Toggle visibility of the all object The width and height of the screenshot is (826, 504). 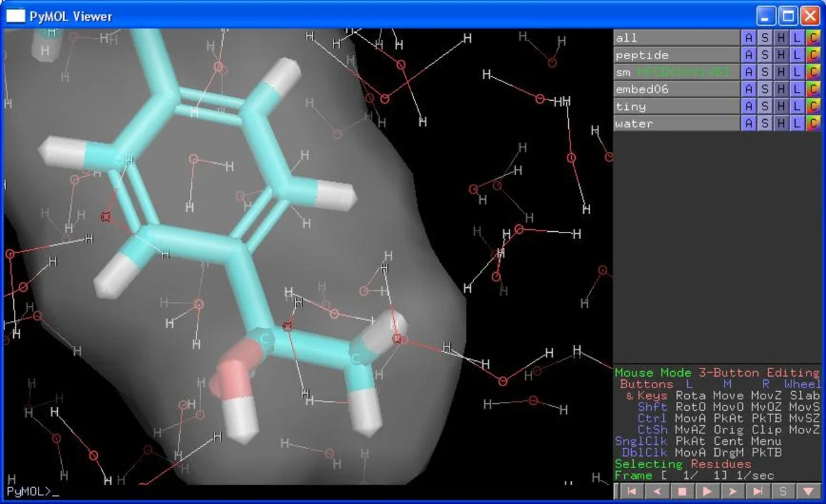(677, 38)
